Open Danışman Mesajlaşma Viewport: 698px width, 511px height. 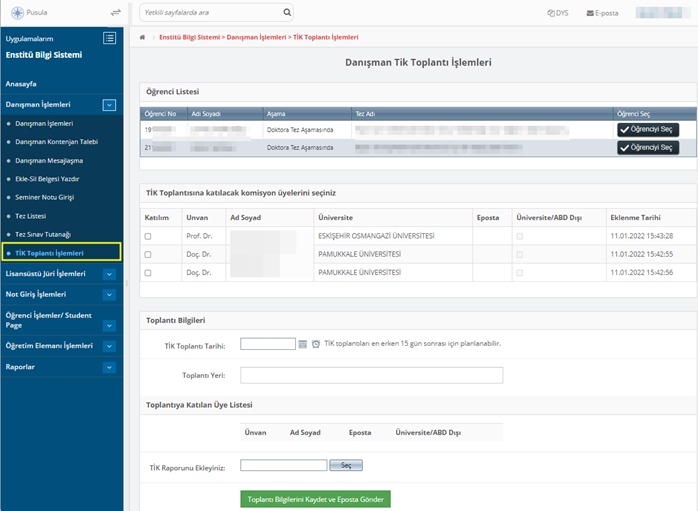(x=49, y=160)
